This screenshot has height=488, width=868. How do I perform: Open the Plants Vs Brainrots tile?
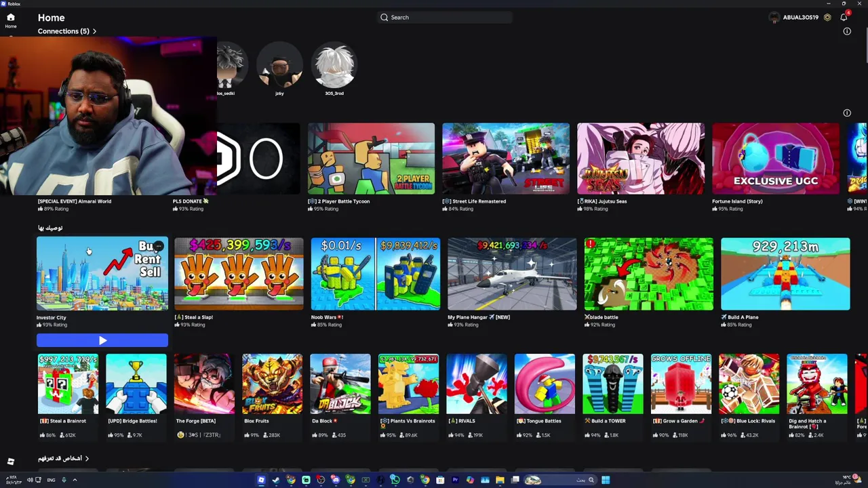click(408, 384)
